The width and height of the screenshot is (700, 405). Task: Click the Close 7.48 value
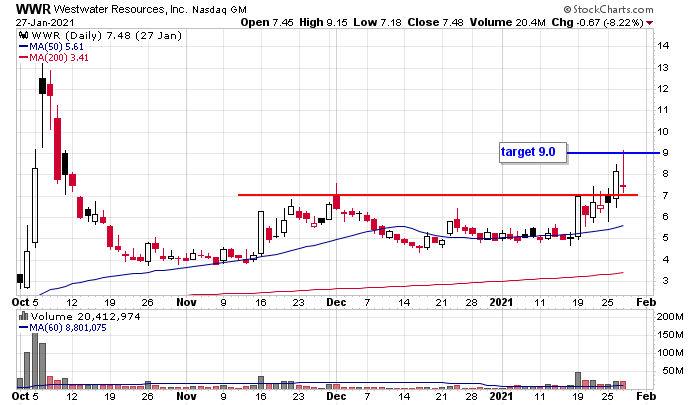[436, 22]
